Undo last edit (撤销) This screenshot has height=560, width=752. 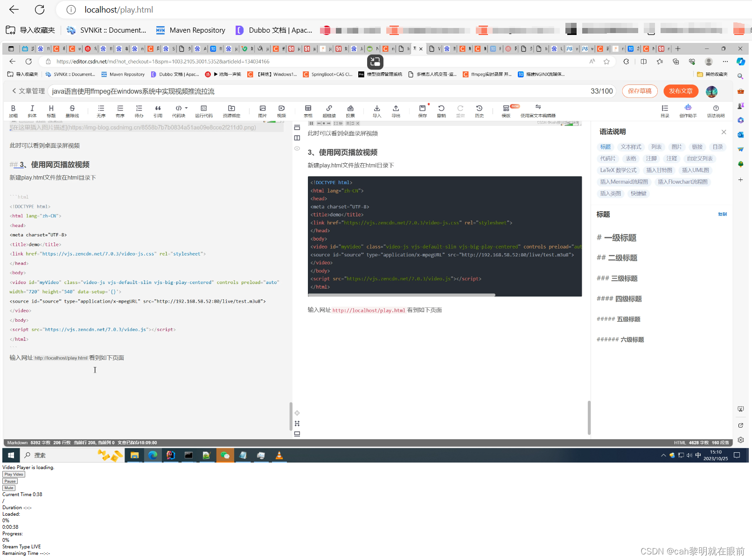[x=441, y=111]
